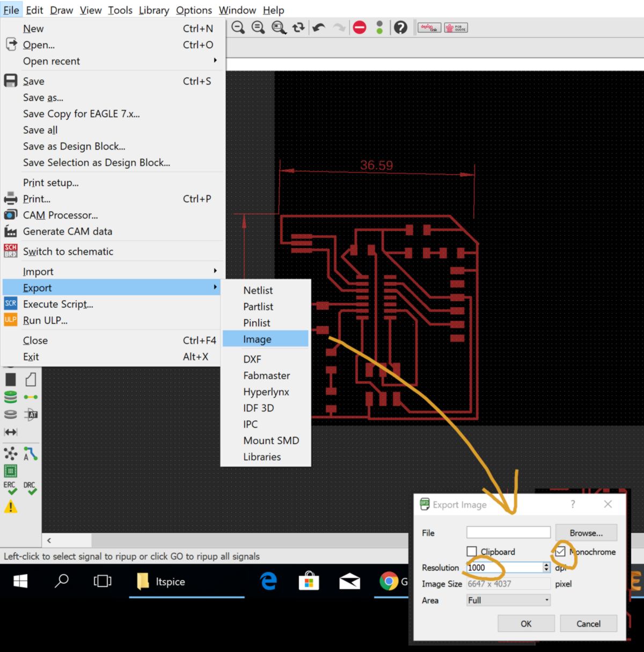Screen dimensions: 644x652
Task: Click the ERC check icon
Action: click(10, 487)
